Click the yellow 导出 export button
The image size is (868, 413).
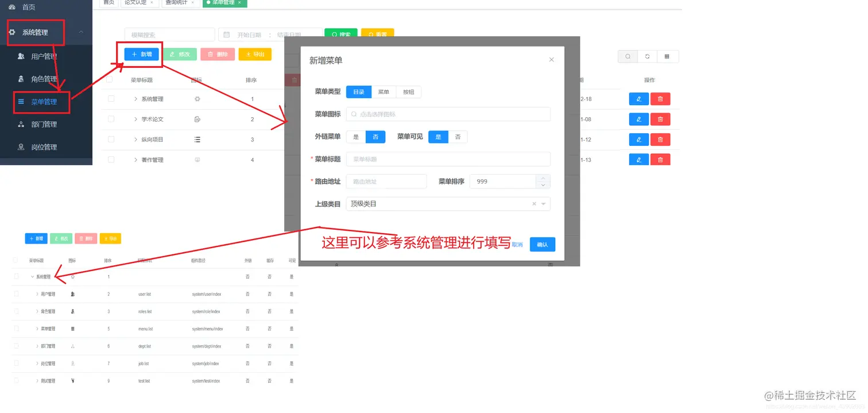(255, 54)
